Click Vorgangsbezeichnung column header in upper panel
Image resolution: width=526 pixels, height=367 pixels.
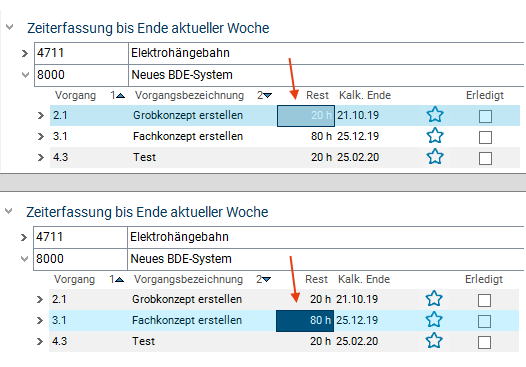[189, 95]
